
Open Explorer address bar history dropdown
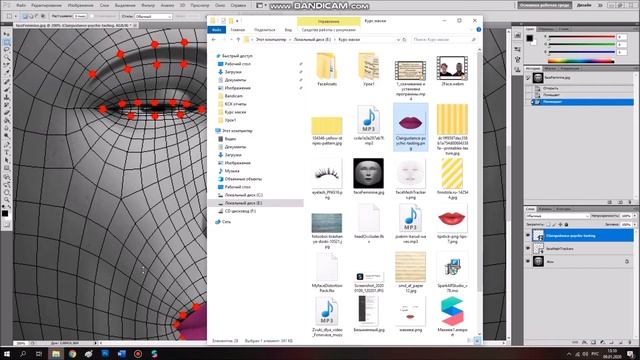398,40
